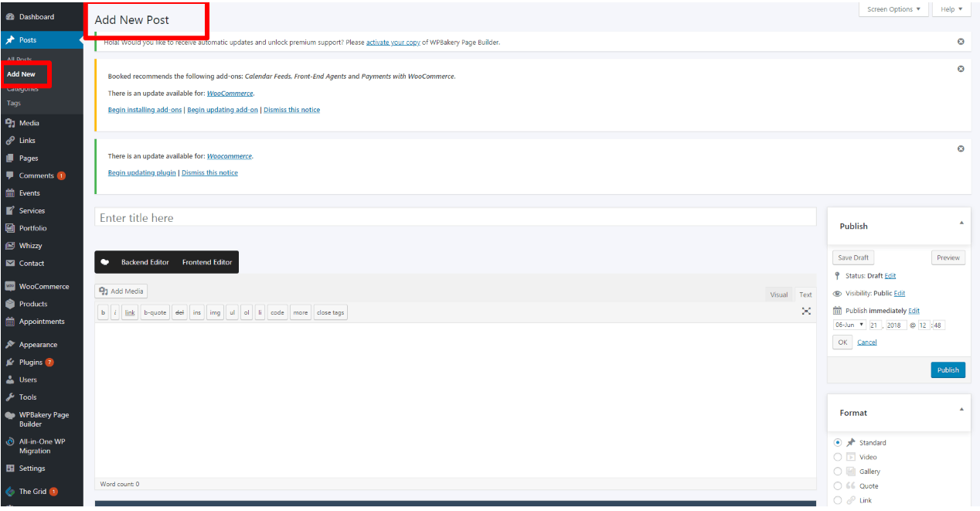This screenshot has width=980, height=511.
Task: Select the Video post format
Action: point(838,457)
